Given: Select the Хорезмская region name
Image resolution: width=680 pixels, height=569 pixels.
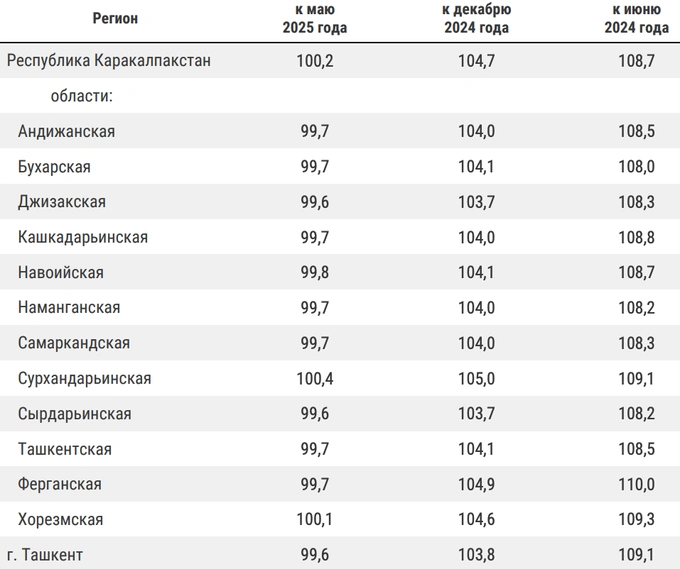Looking at the screenshot, I should 60,520.
